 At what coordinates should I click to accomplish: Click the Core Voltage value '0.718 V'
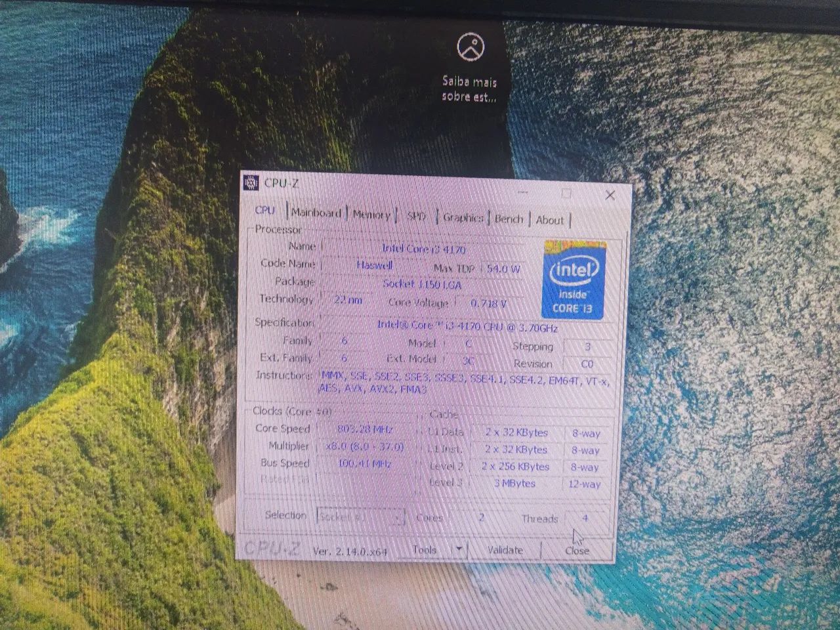pos(489,303)
